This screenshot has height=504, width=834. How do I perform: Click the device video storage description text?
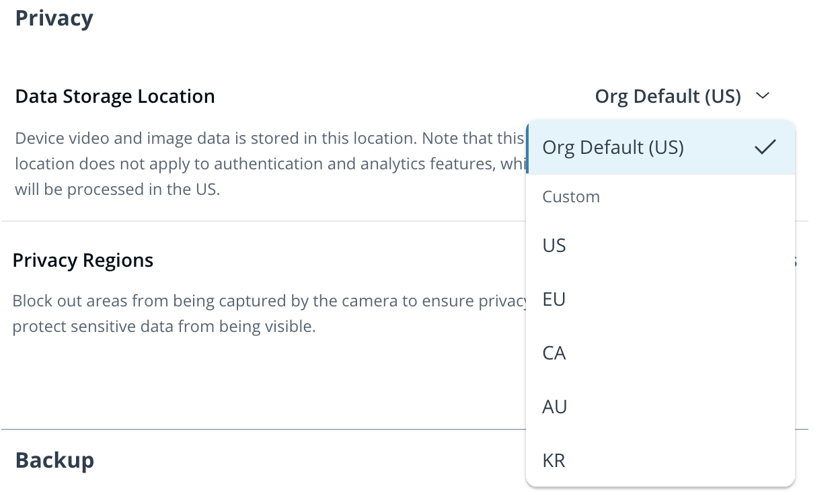pos(269,139)
